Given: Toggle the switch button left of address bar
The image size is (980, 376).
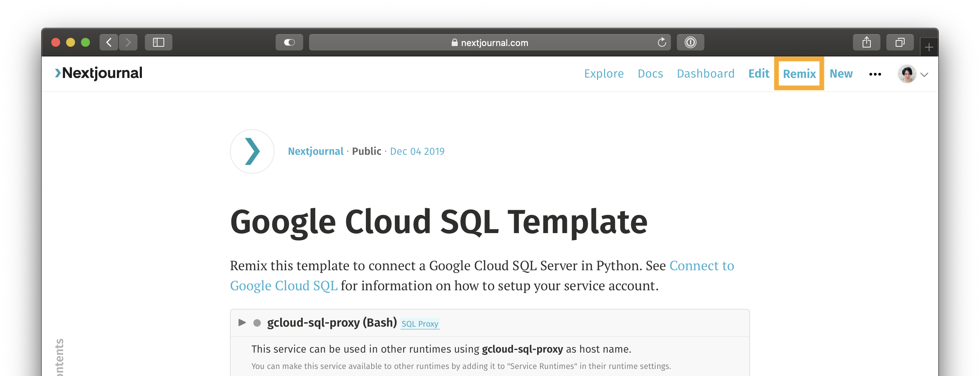Looking at the screenshot, I should pos(289,42).
